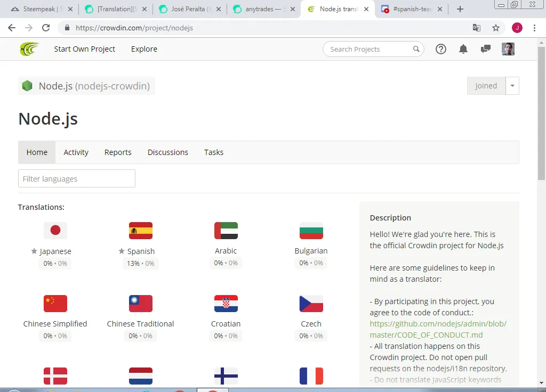This screenshot has height=392, width=546.
Task: Select the Chinese Traditional flag
Action: point(141,303)
